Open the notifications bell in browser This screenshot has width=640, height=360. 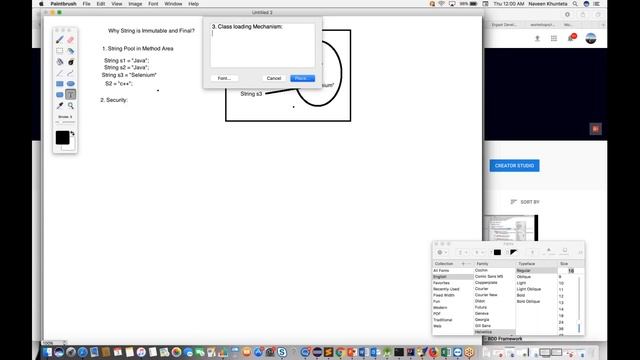click(x=571, y=38)
